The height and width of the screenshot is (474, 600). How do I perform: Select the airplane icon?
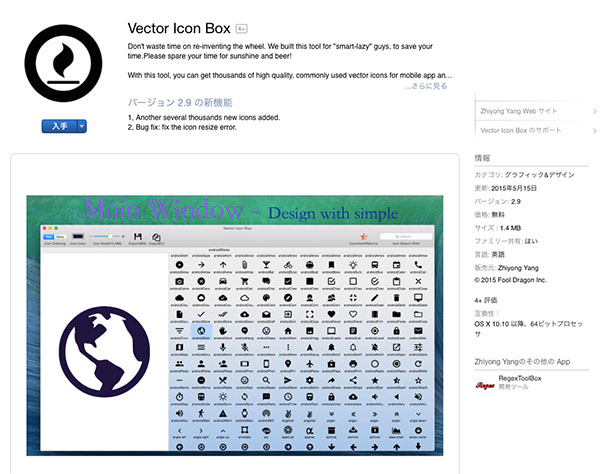coord(310,364)
